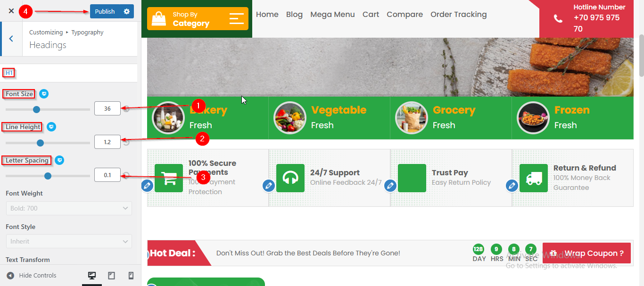Viewport: 644px width, 286px height.
Task: Go back to the Typography panel
Action: tap(11, 39)
